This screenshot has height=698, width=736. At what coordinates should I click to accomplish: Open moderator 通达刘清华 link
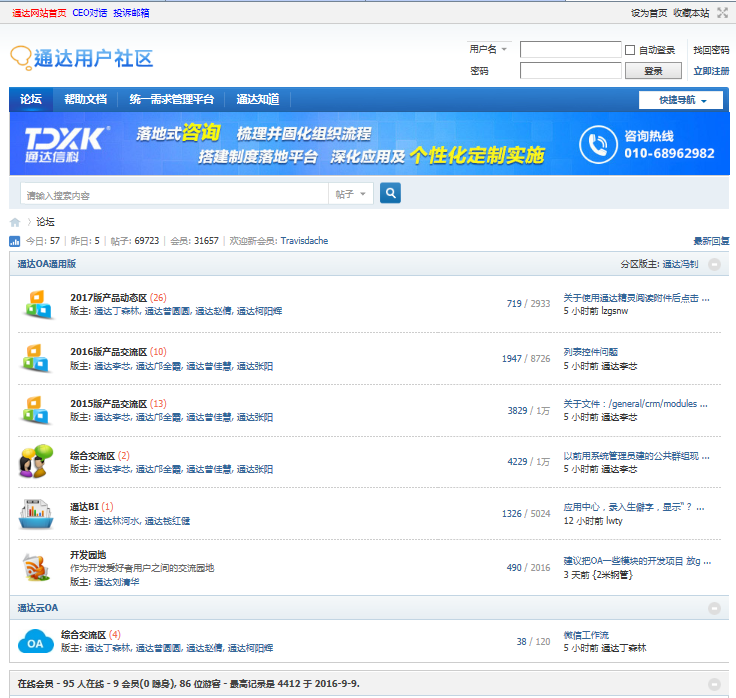pos(116,582)
